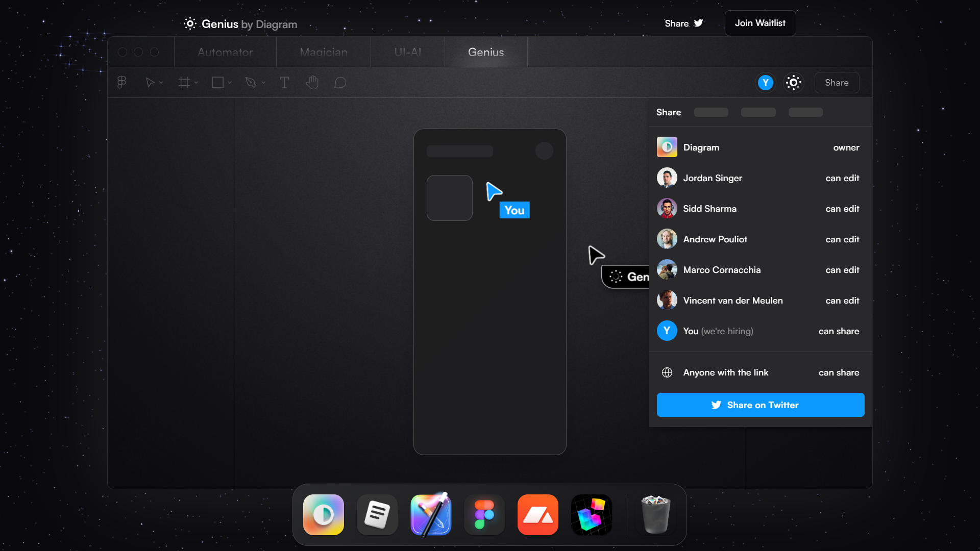The height and width of the screenshot is (551, 980).
Task: Select the Text tool
Action: pos(284,82)
